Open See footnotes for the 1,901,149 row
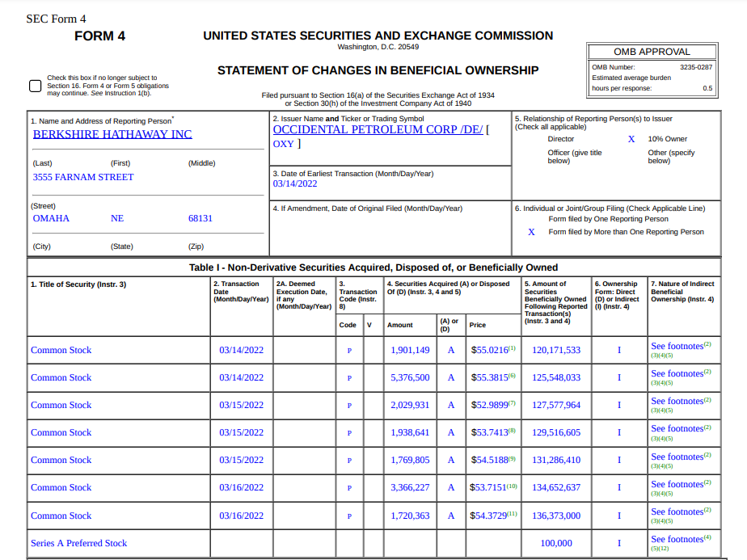This screenshot has height=560, width=747. [677, 346]
